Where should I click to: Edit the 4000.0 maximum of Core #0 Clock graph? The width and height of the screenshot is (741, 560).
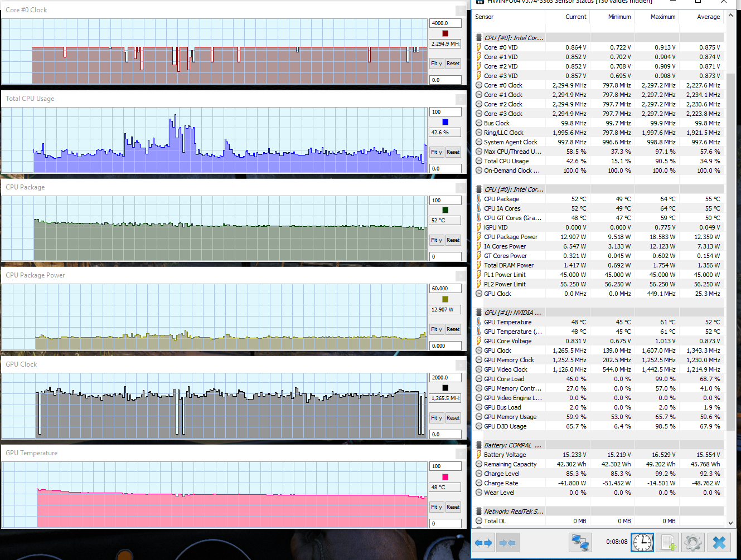pos(445,23)
